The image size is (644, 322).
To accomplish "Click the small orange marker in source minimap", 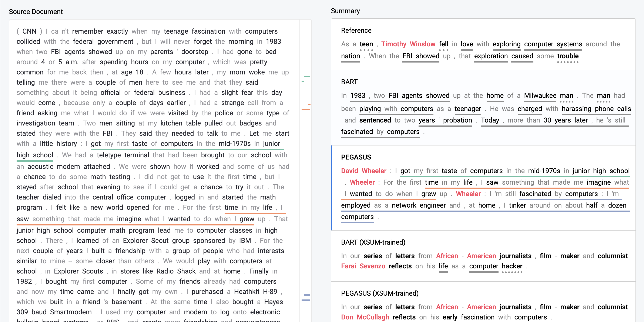I will pyautogui.click(x=309, y=104).
